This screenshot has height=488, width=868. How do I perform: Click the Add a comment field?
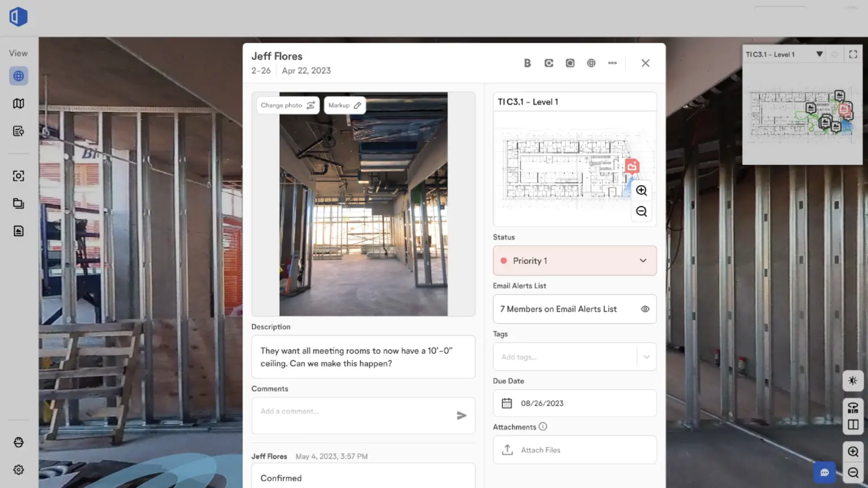point(353,412)
